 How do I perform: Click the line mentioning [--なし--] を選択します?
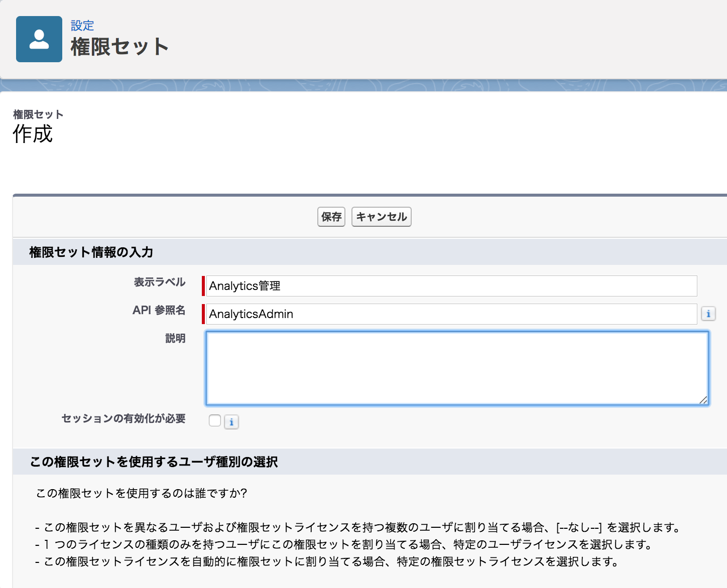click(358, 527)
